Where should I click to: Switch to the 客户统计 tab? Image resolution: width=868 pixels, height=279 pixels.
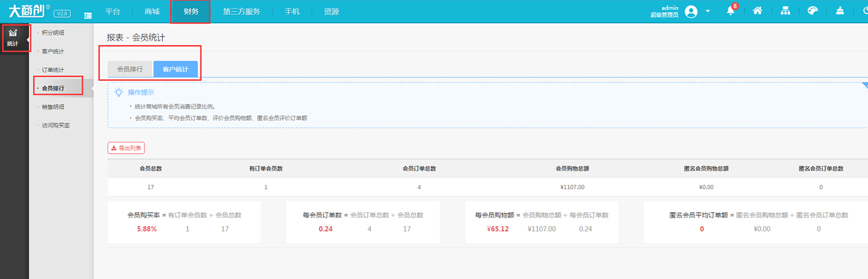[175, 69]
